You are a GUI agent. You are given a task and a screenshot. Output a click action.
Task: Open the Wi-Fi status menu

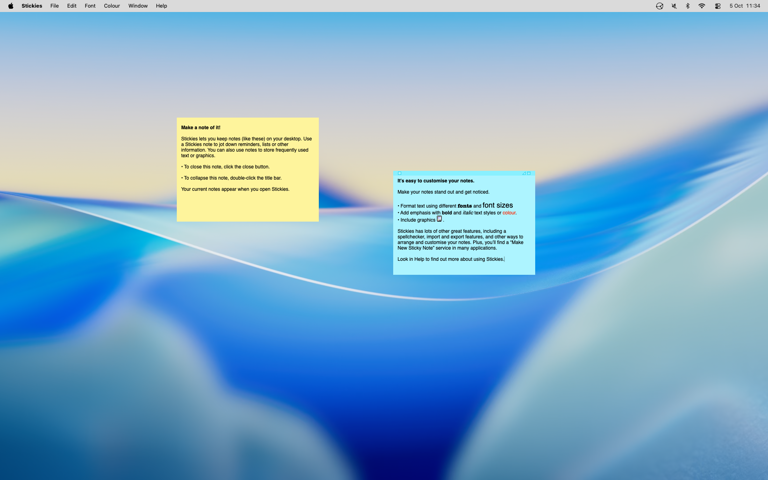[x=701, y=6]
